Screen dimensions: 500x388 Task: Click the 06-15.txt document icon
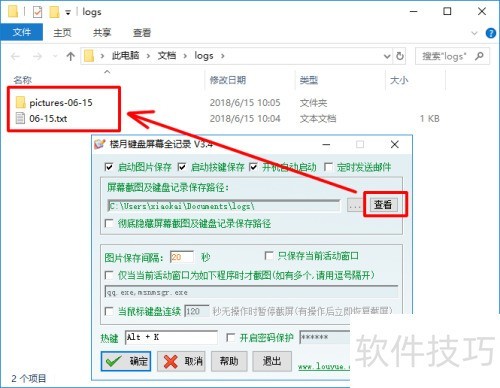(x=20, y=118)
